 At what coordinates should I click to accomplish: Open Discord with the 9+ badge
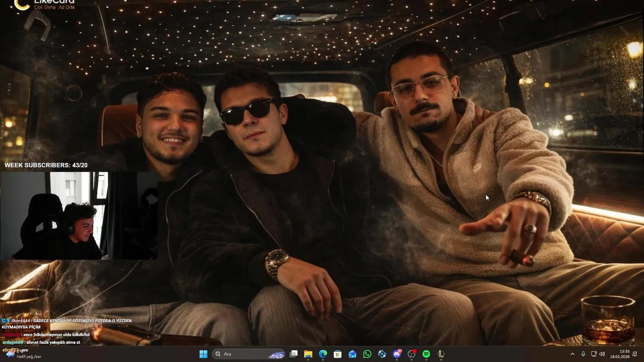pyautogui.click(x=397, y=354)
